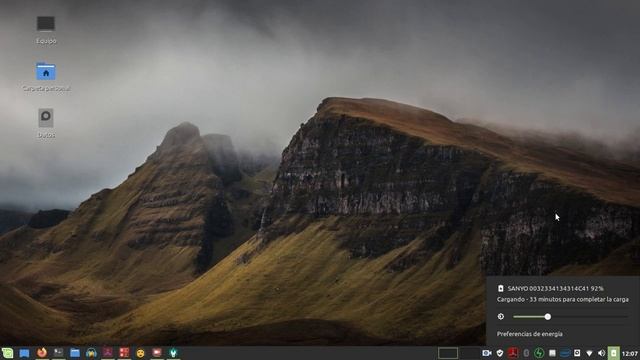Open the file manager panel icon
The image size is (640, 360).
75,353
